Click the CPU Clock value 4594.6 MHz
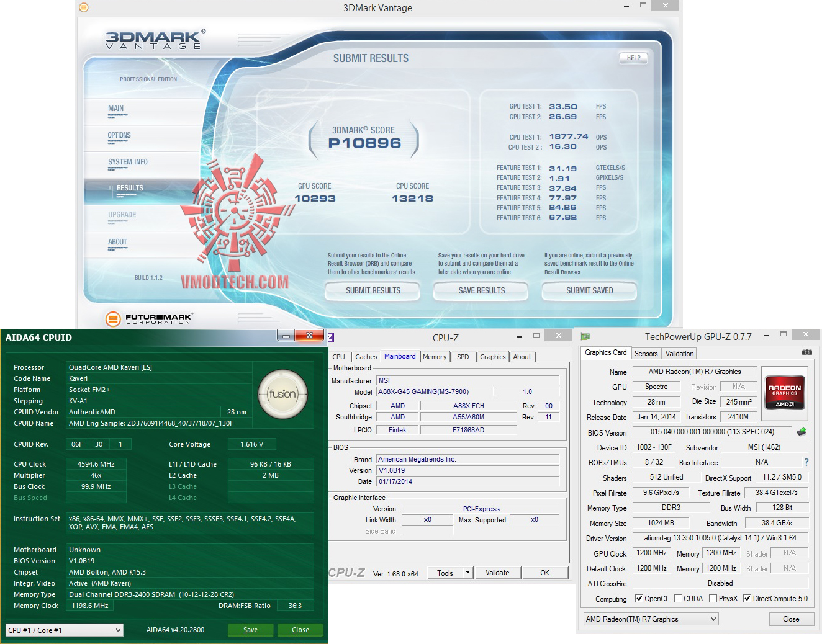This screenshot has width=822, height=644. coord(96,464)
